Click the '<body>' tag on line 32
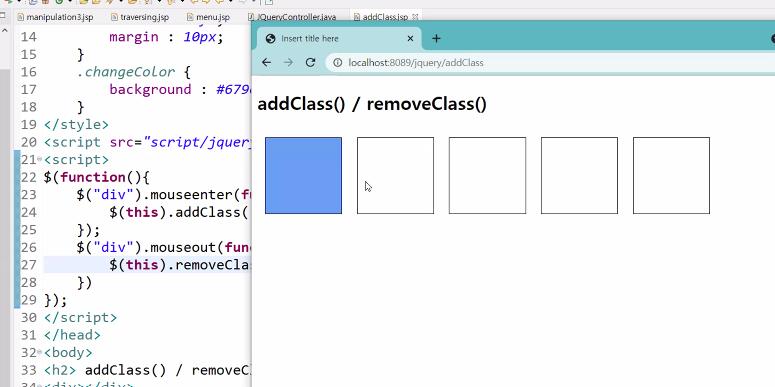Viewport: 775px width, 387px height. pyautogui.click(x=68, y=352)
